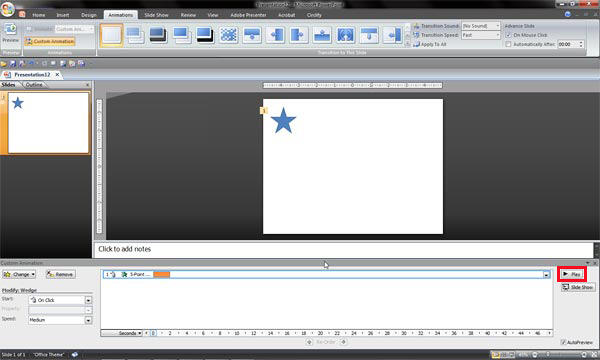Open the Home ribbon tab

coord(39,15)
